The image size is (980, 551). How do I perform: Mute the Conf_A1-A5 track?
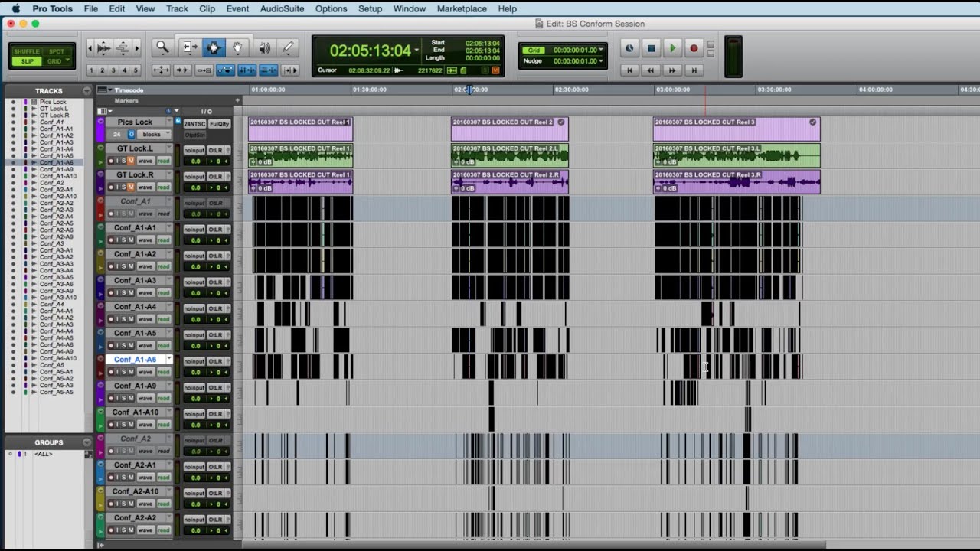click(130, 345)
